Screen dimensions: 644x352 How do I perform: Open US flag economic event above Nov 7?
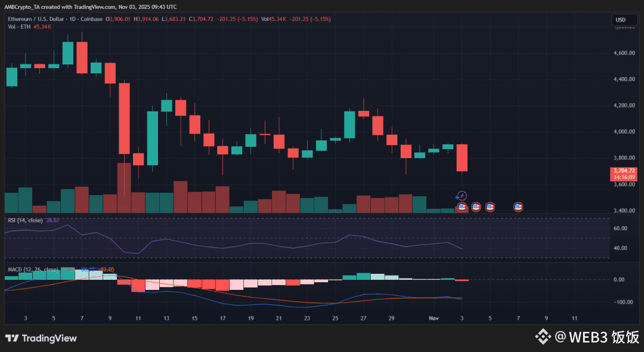tap(518, 207)
